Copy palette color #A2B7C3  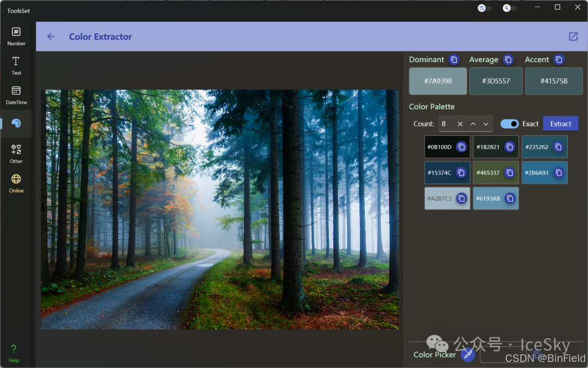click(462, 198)
